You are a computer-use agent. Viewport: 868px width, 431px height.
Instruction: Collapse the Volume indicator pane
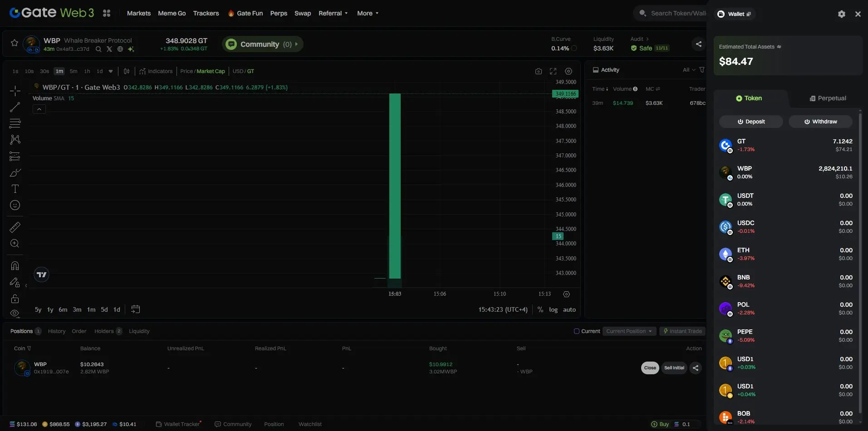tap(39, 109)
